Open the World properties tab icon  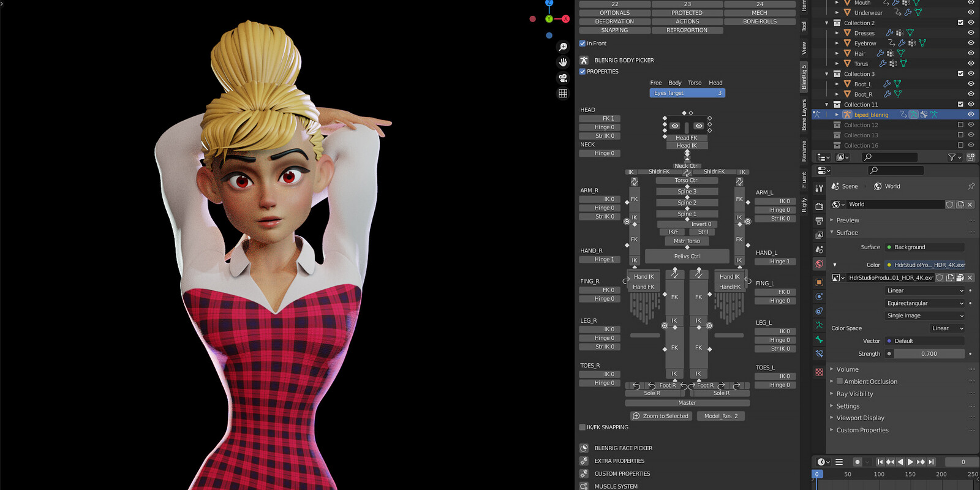point(819,264)
